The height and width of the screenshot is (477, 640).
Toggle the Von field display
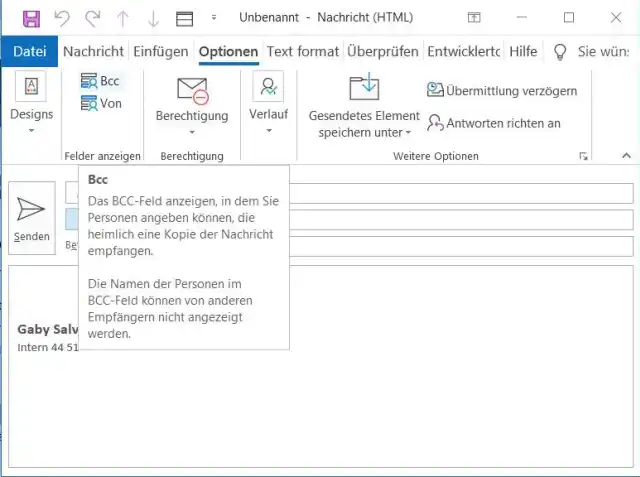pyautogui.click(x=101, y=103)
